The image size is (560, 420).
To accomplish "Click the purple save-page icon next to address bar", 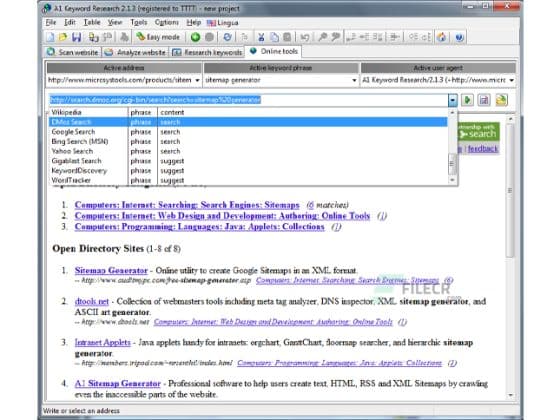I will pos(484,100).
